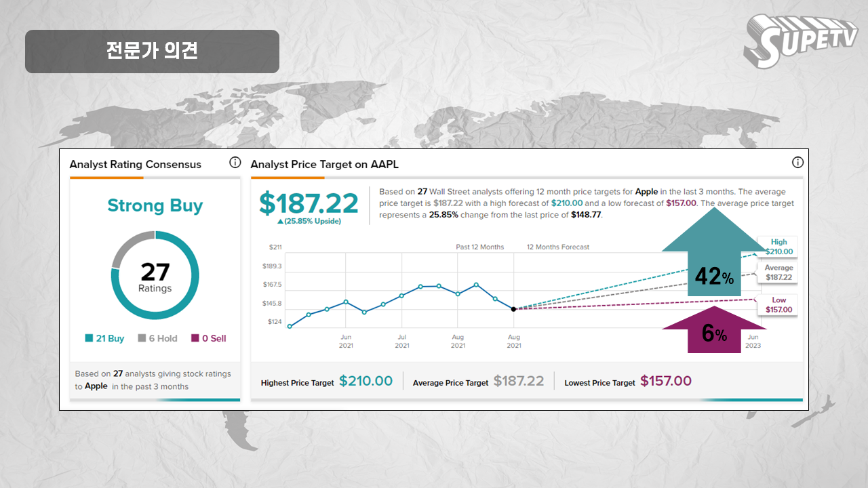868x488 pixels.
Task: Click the Jun 2023 x-axis label
Action: (753, 341)
